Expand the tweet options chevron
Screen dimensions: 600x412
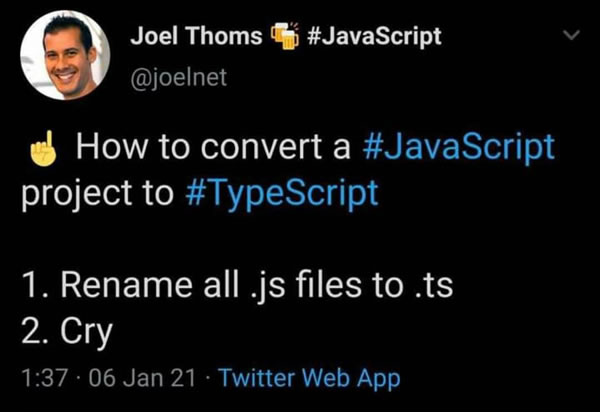pos(572,35)
